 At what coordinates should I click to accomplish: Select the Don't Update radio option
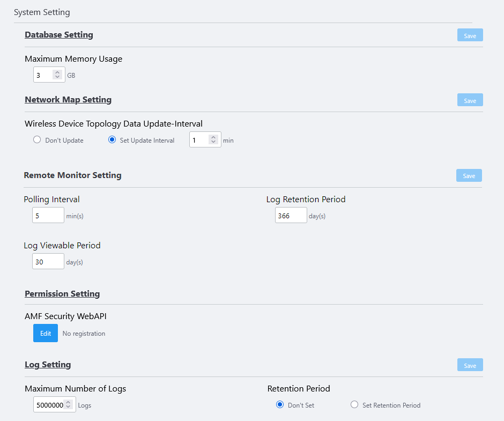(37, 140)
